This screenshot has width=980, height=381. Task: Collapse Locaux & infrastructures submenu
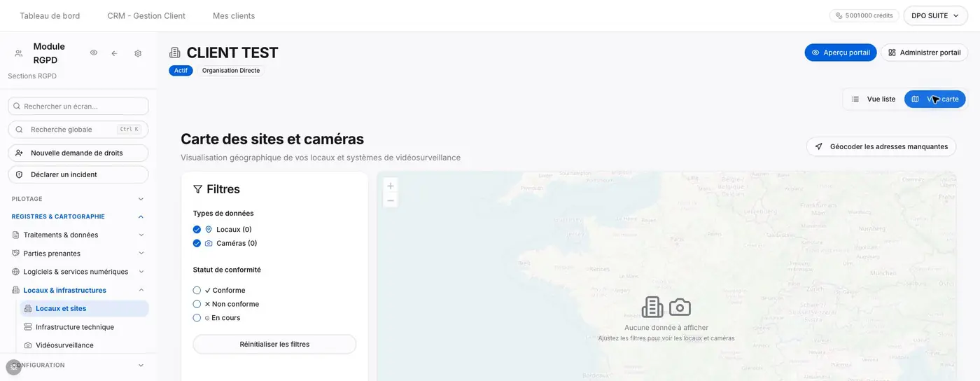pos(141,290)
